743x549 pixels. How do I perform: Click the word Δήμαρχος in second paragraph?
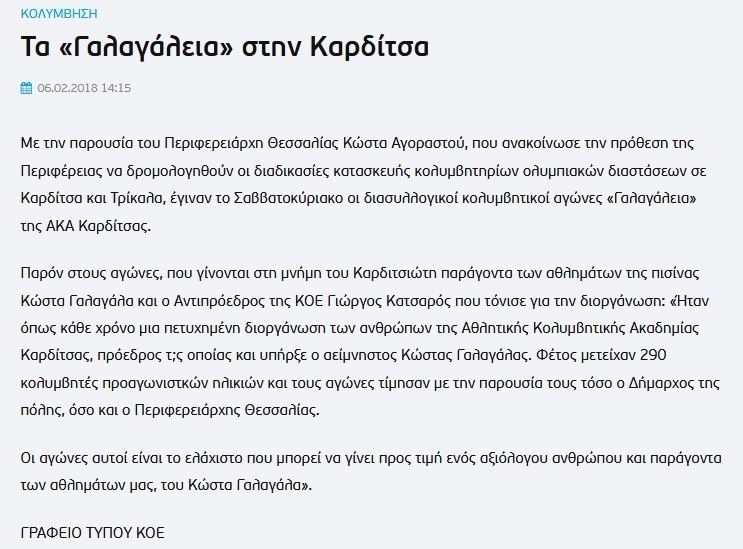click(661, 383)
